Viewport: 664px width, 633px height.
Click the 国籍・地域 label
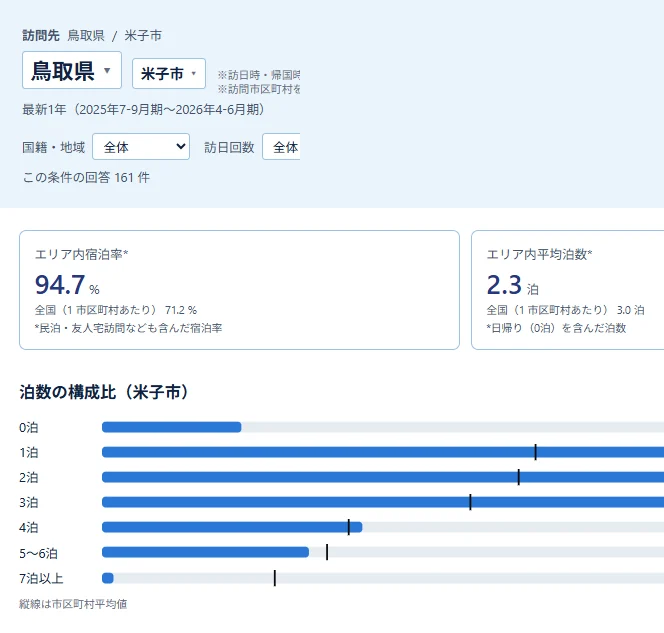(x=53, y=147)
